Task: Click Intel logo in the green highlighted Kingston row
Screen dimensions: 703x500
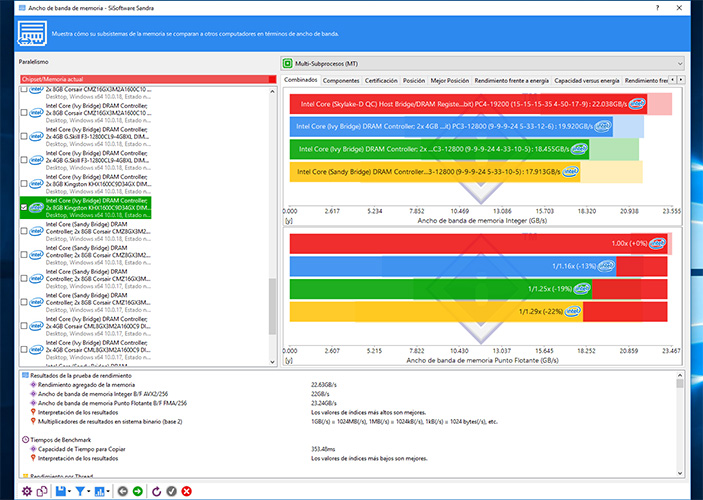Action: pos(36,208)
